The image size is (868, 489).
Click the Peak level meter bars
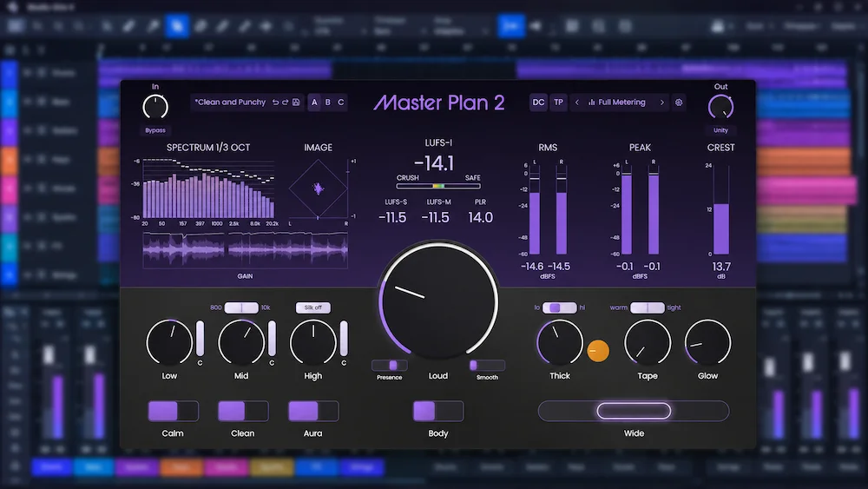pos(640,209)
